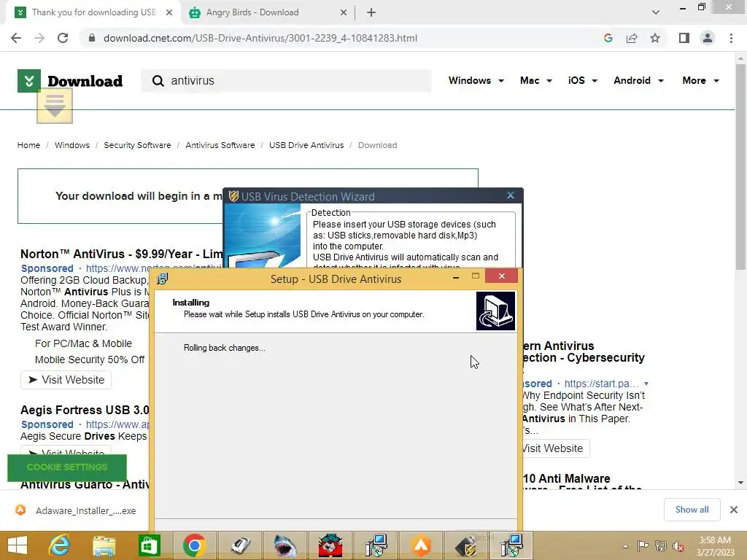This screenshot has height=560, width=747.
Task: Toggle Chrome side panel icon
Action: pyautogui.click(x=684, y=38)
